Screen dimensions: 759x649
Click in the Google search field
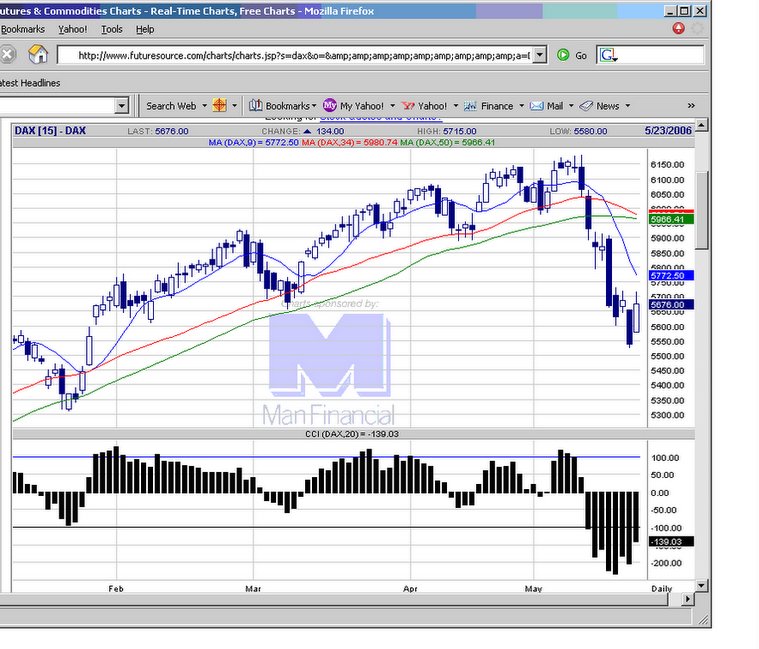tap(661, 55)
